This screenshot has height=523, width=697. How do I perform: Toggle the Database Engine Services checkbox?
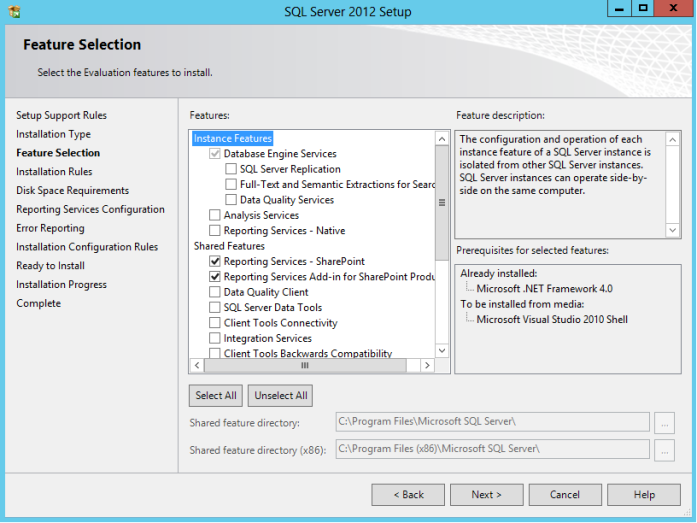[215, 154]
